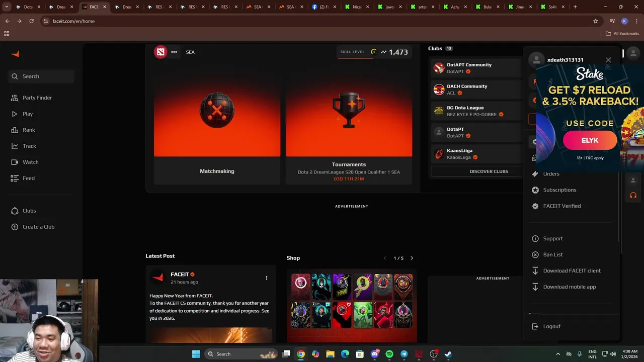Open Support in the profile menu
This screenshot has width=644, height=362.
[x=552, y=238]
